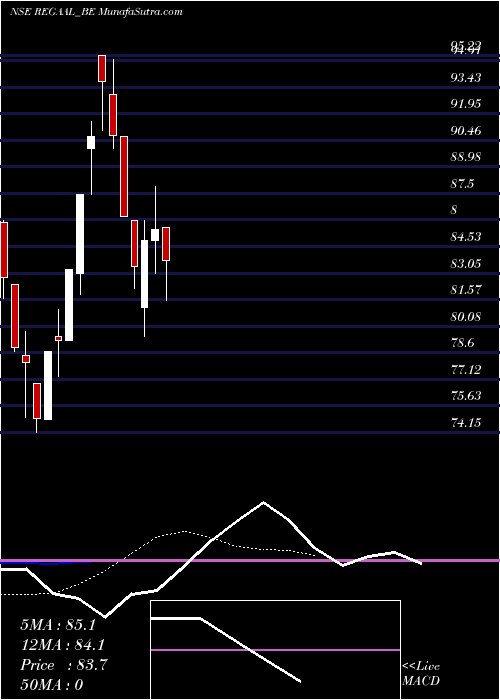This screenshot has height=700, width=500.
Task: Select the 84.53 price level label
Action: coord(466,237)
